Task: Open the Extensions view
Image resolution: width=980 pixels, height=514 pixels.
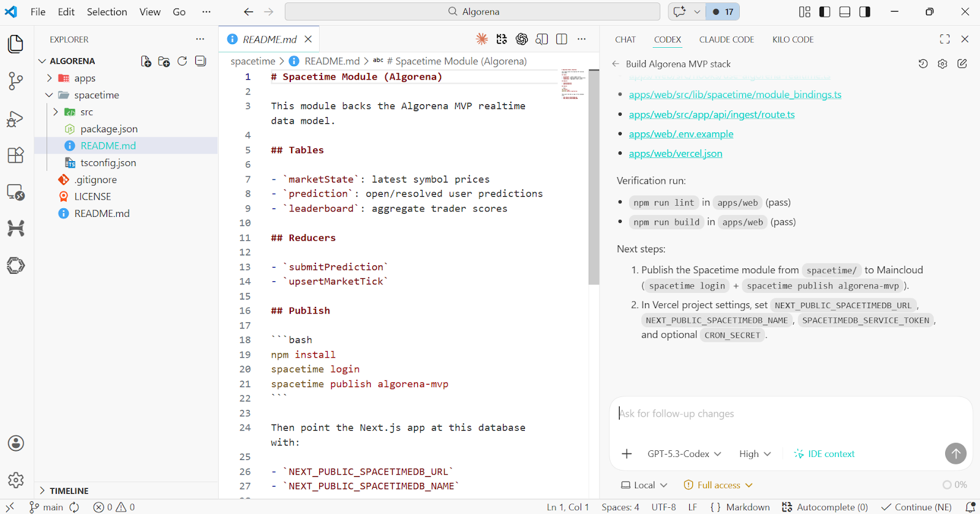Action: point(16,155)
